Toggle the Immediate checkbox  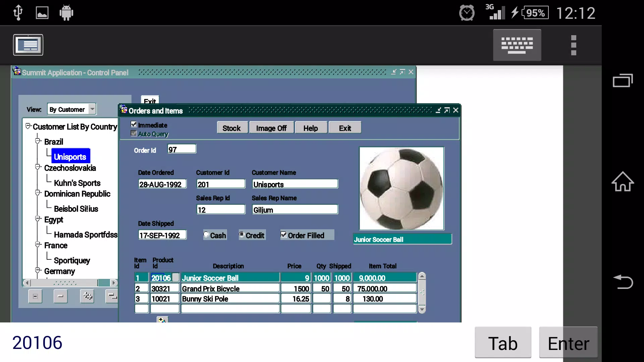tap(134, 124)
